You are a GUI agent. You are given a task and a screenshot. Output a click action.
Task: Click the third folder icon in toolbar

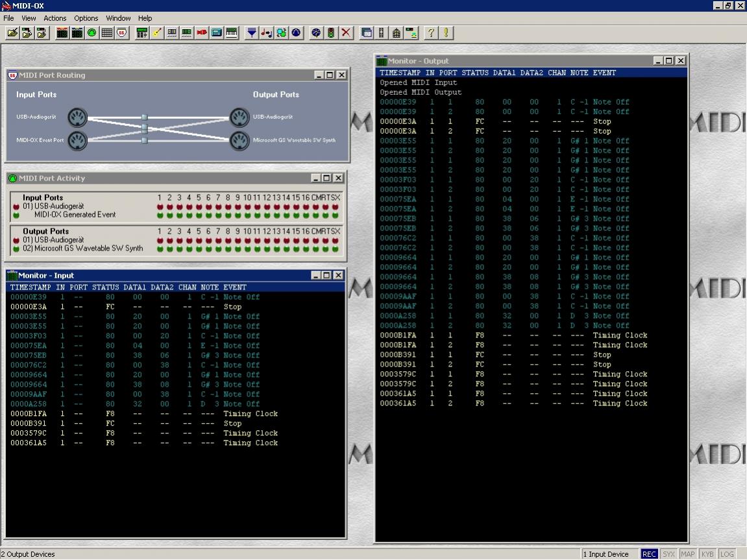(x=42, y=33)
